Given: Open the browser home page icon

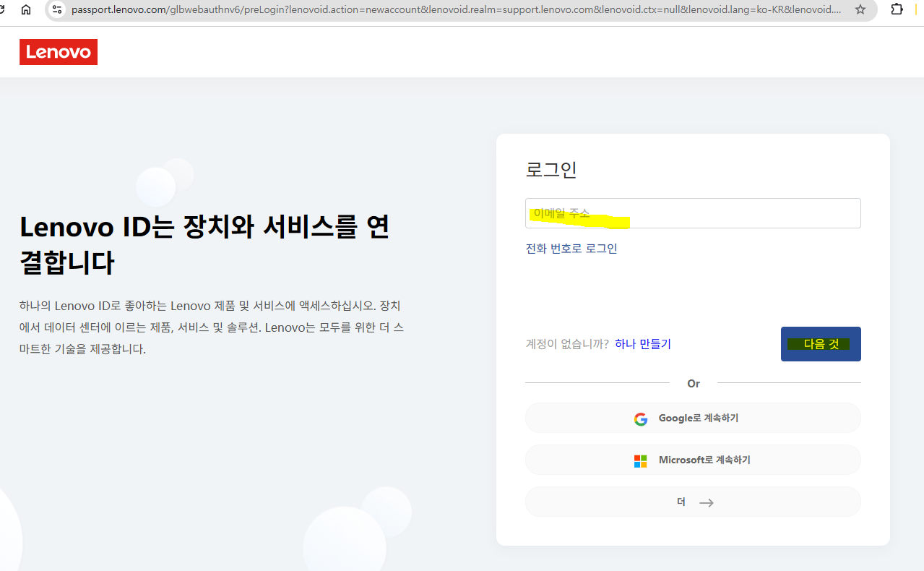Looking at the screenshot, I should [26, 9].
